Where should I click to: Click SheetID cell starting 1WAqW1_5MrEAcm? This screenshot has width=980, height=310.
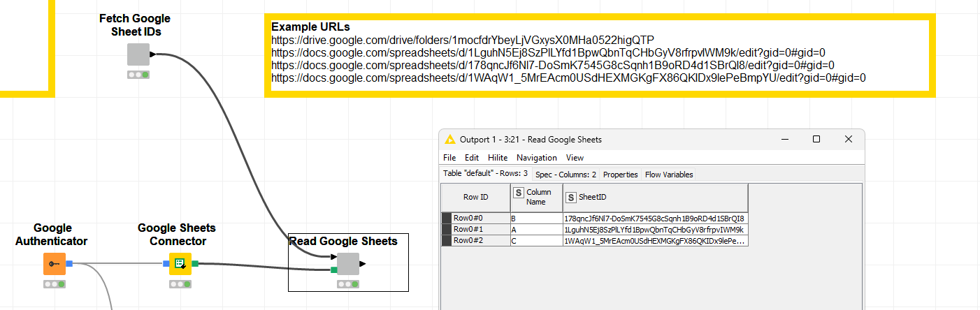pyautogui.click(x=655, y=241)
